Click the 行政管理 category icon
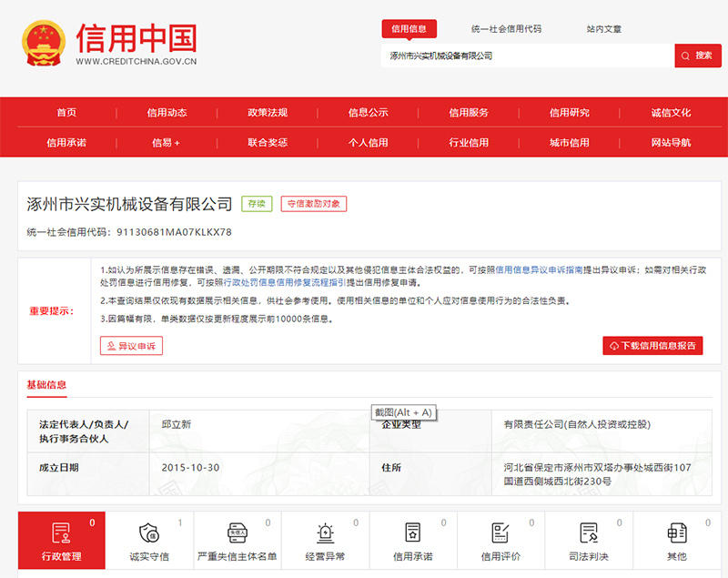This screenshot has height=578, width=728. click(x=61, y=533)
